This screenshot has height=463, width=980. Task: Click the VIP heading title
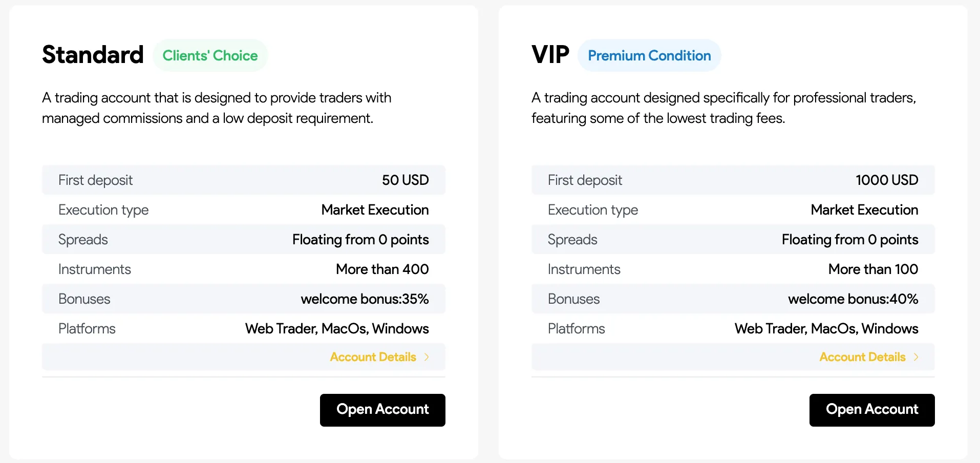[550, 55]
